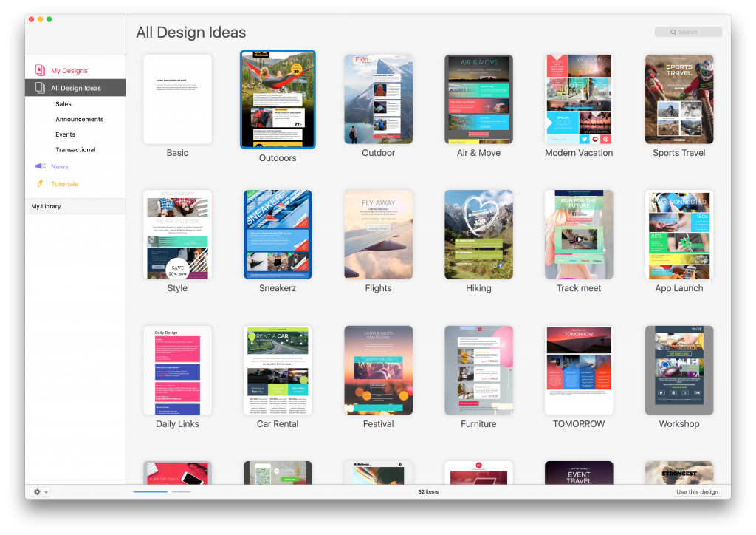Image resolution: width=756 pixels, height=535 pixels.
Task: Select the Strongest template thumbnail
Action: click(679, 473)
